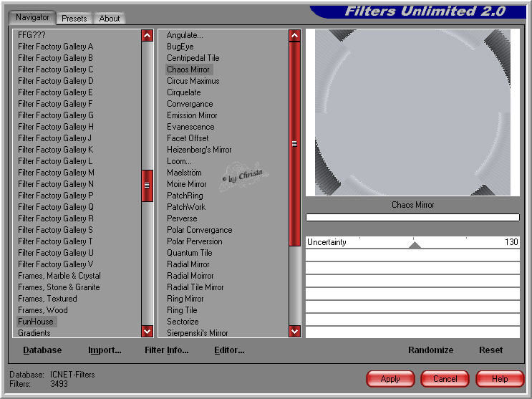Open the Editor...
The width and height of the screenshot is (532, 399).
click(229, 350)
